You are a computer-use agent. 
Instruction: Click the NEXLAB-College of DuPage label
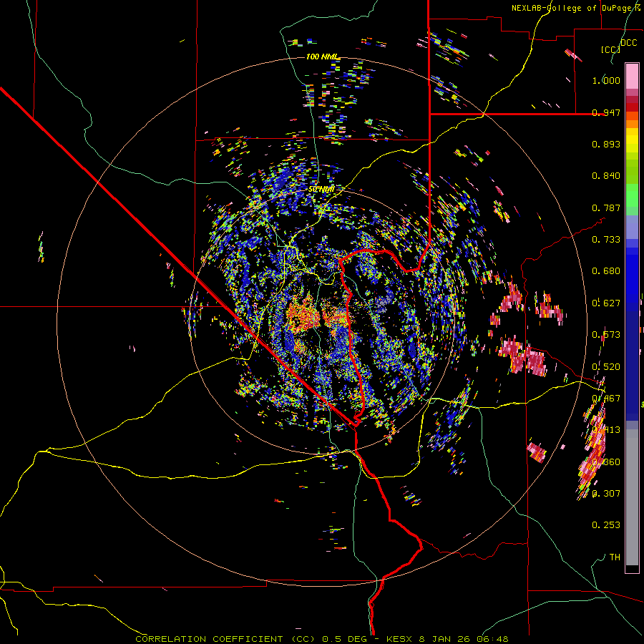coord(575,8)
